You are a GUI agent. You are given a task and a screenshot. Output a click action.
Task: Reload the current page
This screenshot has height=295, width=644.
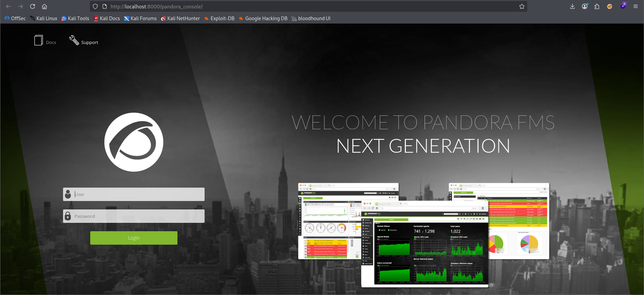[x=33, y=6]
